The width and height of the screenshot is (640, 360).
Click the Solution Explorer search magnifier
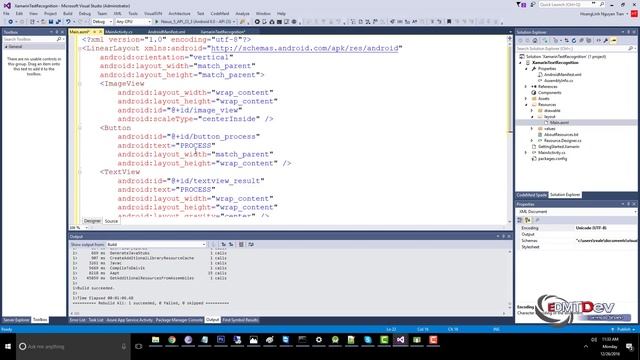(x=631, y=49)
